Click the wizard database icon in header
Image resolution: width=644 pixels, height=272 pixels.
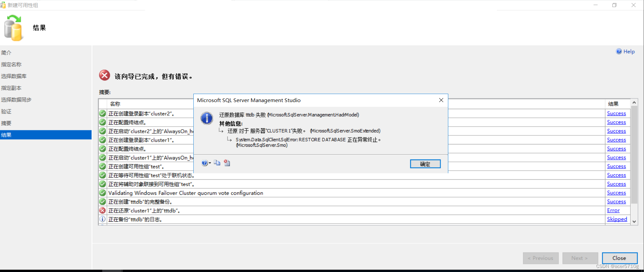coord(13,28)
